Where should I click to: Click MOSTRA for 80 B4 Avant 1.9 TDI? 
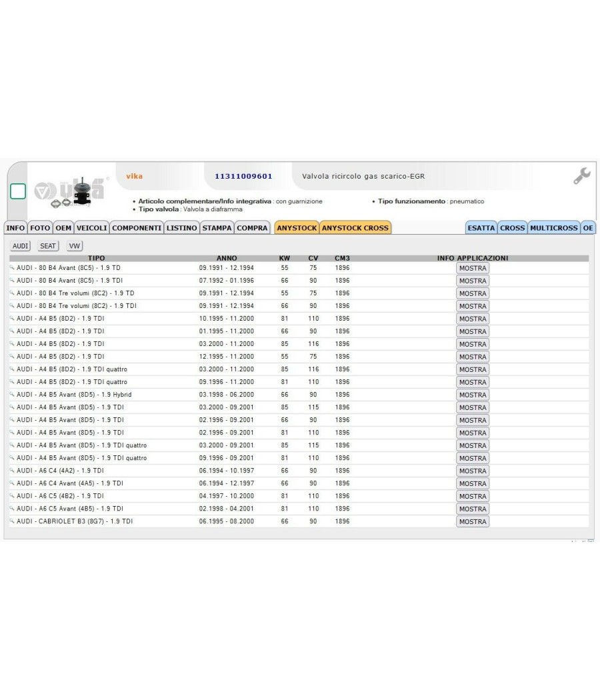473,281
